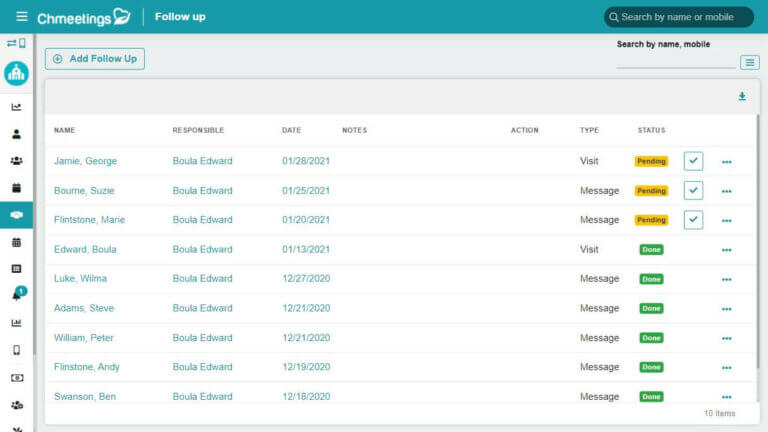This screenshot has width=768, height=432.
Task: Open actions menu for Adams, Steve row
Action: click(726, 309)
